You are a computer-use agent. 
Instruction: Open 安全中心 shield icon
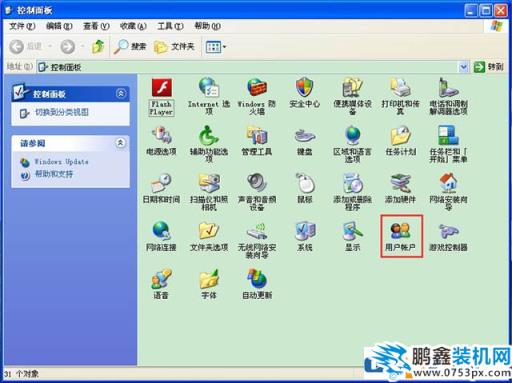point(305,93)
